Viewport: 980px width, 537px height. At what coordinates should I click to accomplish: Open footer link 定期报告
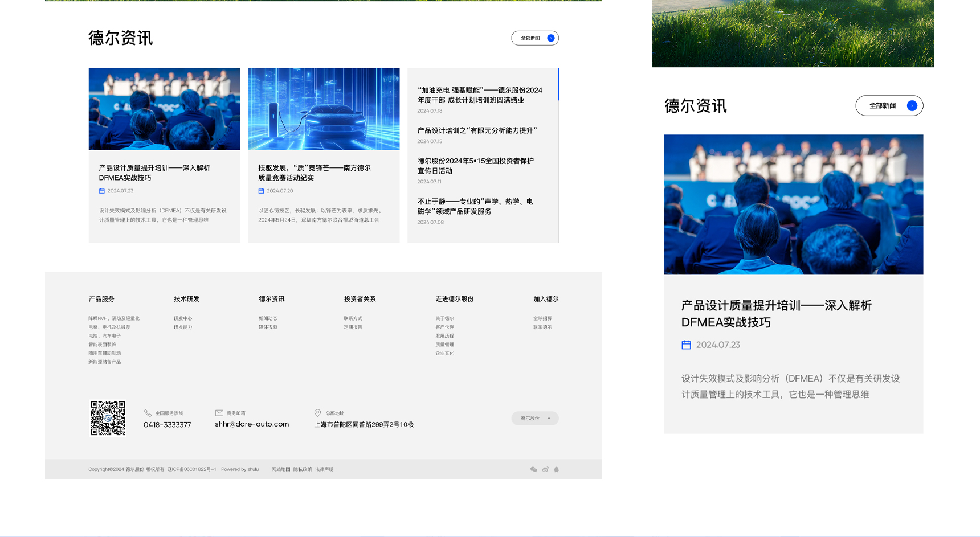(x=353, y=327)
